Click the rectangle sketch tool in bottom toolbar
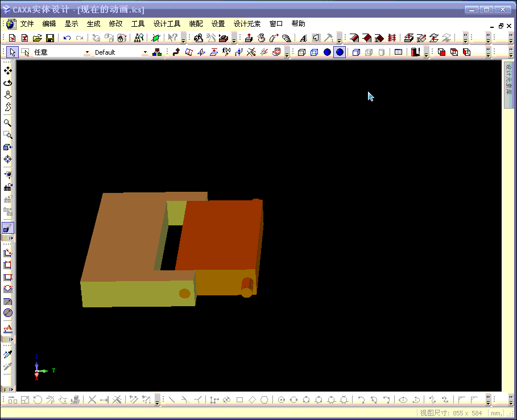517x420 pixels. coord(239,400)
